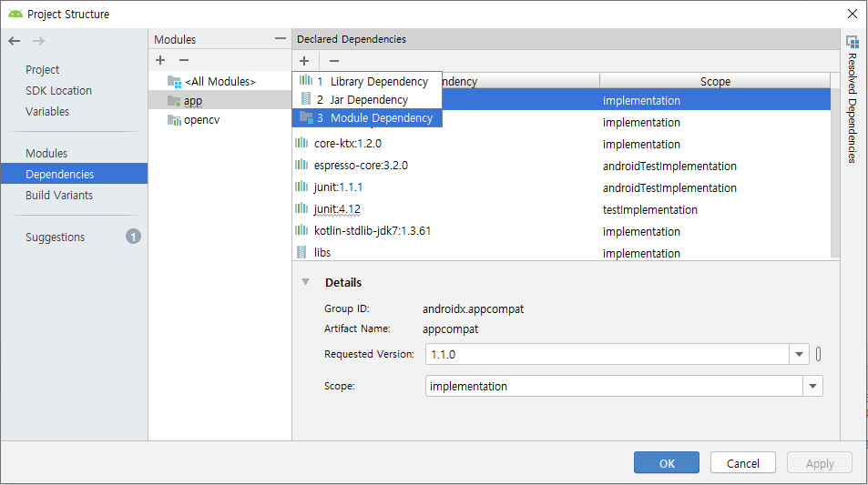This screenshot has width=868, height=485.
Task: Click the back navigation arrow
Action: [x=14, y=41]
